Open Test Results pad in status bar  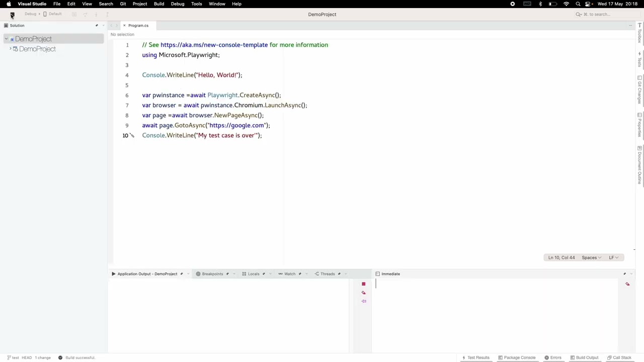(x=475, y=358)
